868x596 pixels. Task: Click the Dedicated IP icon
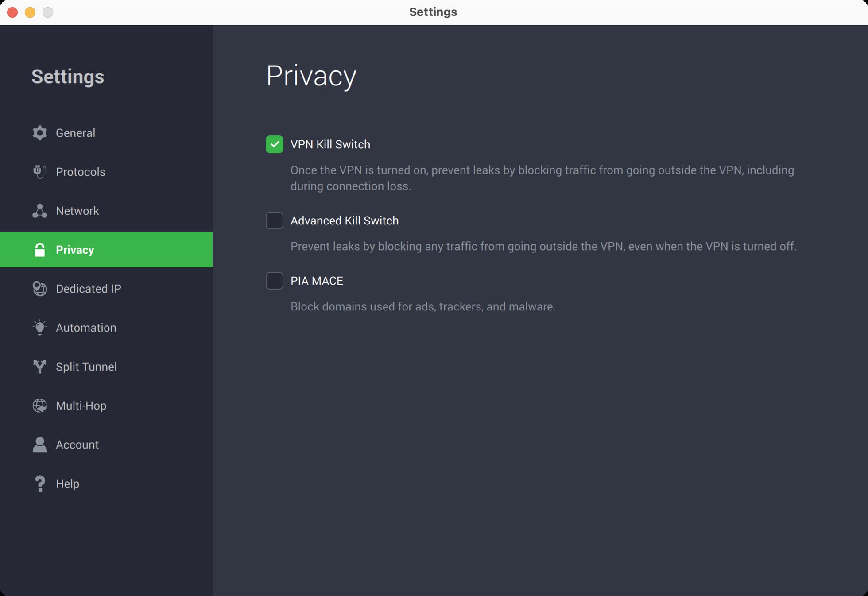tap(39, 289)
